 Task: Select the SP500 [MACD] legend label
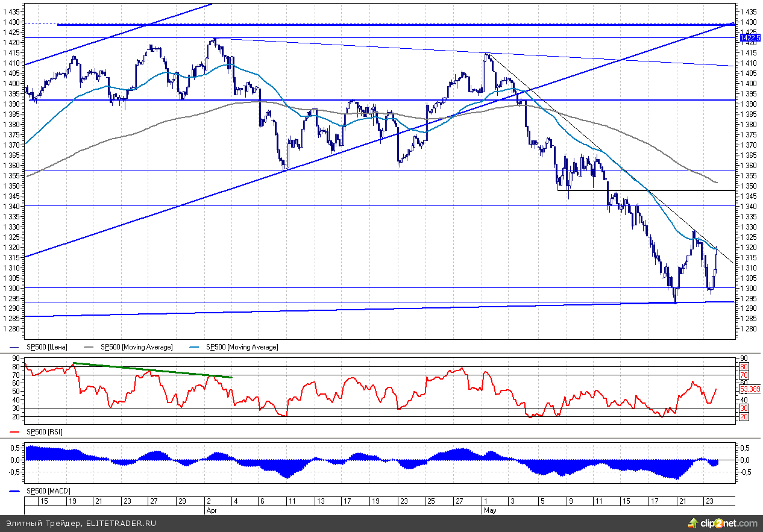(x=48, y=491)
